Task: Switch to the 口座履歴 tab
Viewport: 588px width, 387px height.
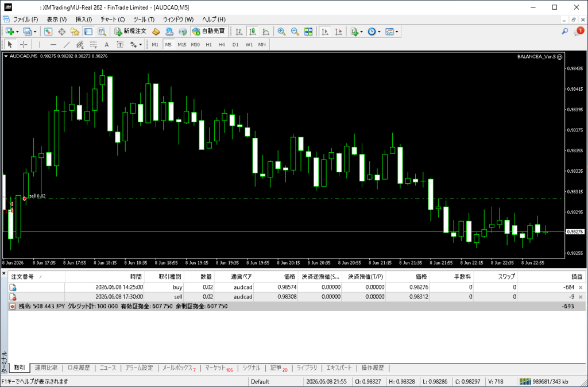Action: 79,368
